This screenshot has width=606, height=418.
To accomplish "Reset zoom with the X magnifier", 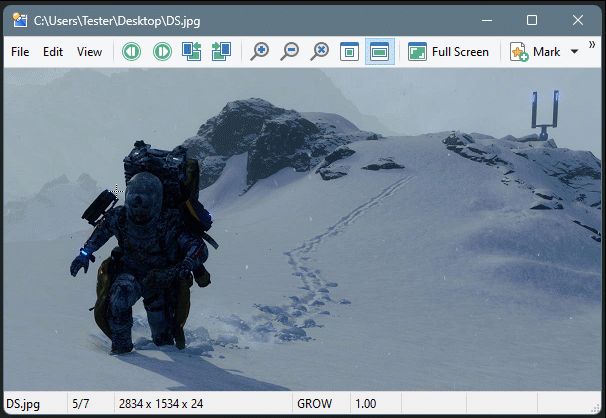I will tap(320, 51).
